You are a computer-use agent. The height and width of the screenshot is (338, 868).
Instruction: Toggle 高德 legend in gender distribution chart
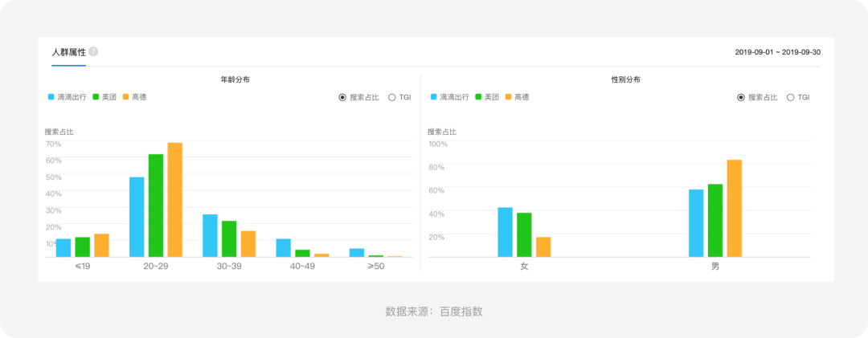tap(517, 97)
